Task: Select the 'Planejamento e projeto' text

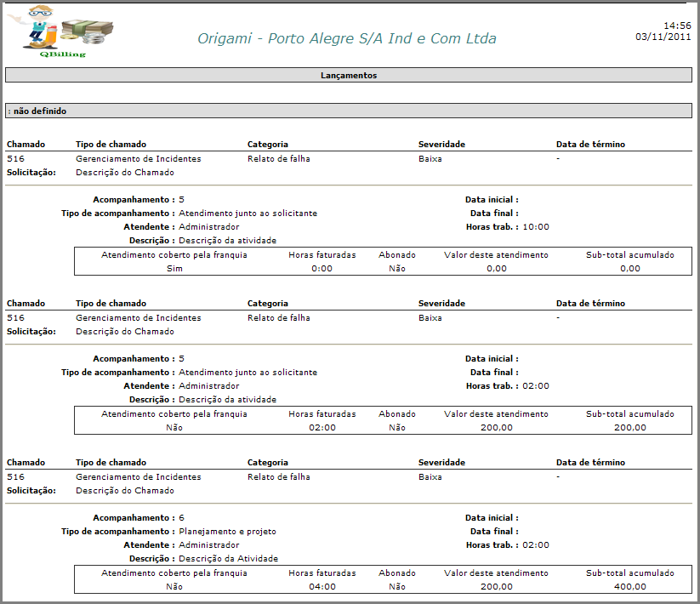Action: pyautogui.click(x=227, y=532)
